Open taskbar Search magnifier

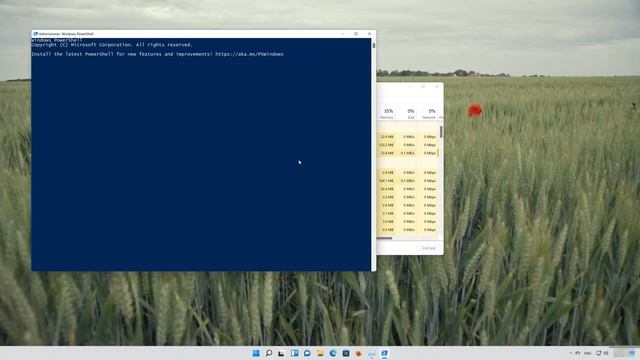point(269,353)
